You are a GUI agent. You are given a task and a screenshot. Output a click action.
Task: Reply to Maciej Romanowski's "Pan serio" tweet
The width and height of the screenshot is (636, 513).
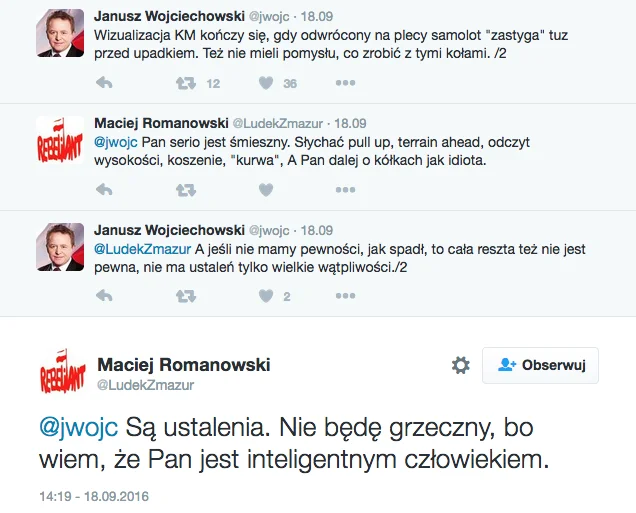[104, 190]
